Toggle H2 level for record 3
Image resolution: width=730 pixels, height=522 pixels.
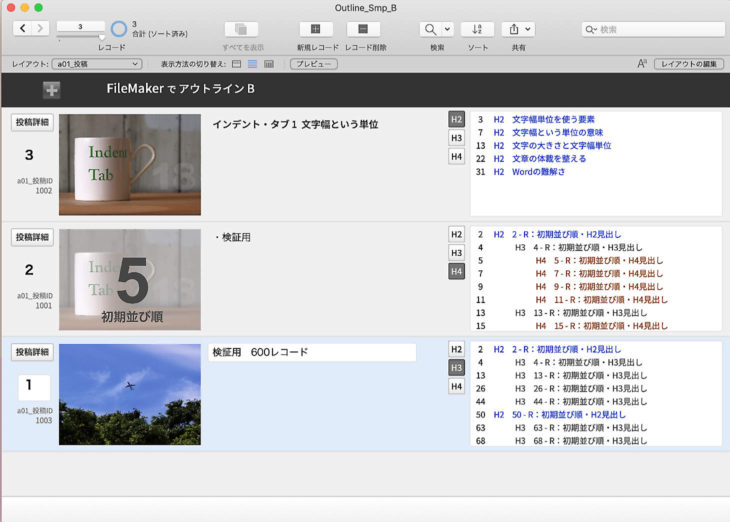(456, 119)
